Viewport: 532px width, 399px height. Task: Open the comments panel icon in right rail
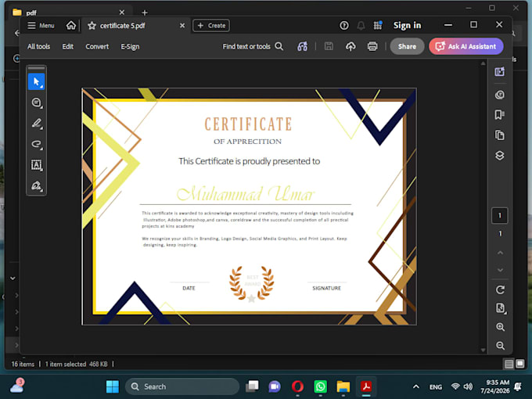tap(499, 95)
